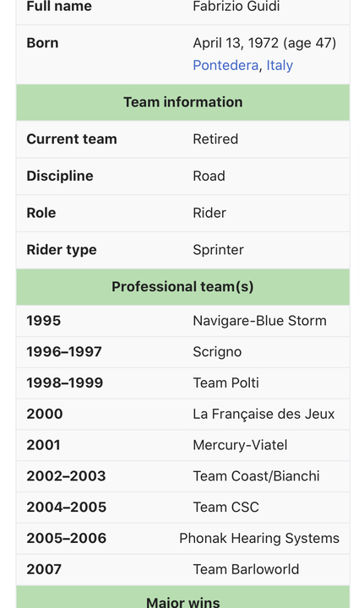The width and height of the screenshot is (364, 608).
Task: Select the birth date April 13, 1972 text
Action: coord(236,43)
